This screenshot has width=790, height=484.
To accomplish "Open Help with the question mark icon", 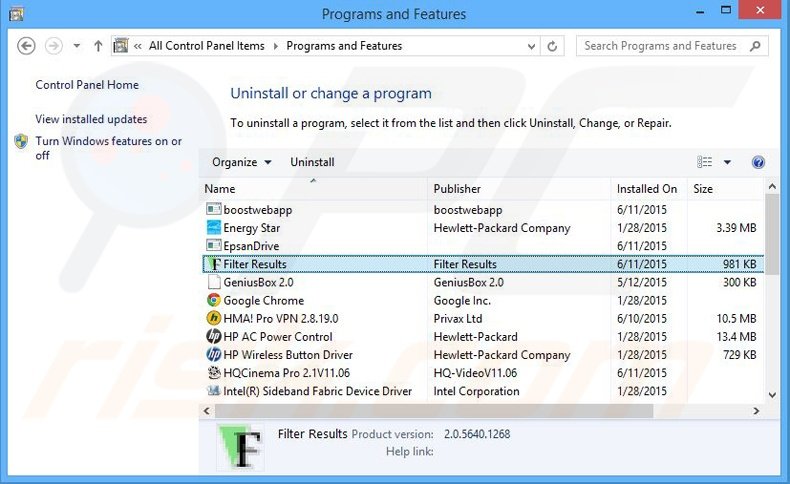I will pos(758,162).
